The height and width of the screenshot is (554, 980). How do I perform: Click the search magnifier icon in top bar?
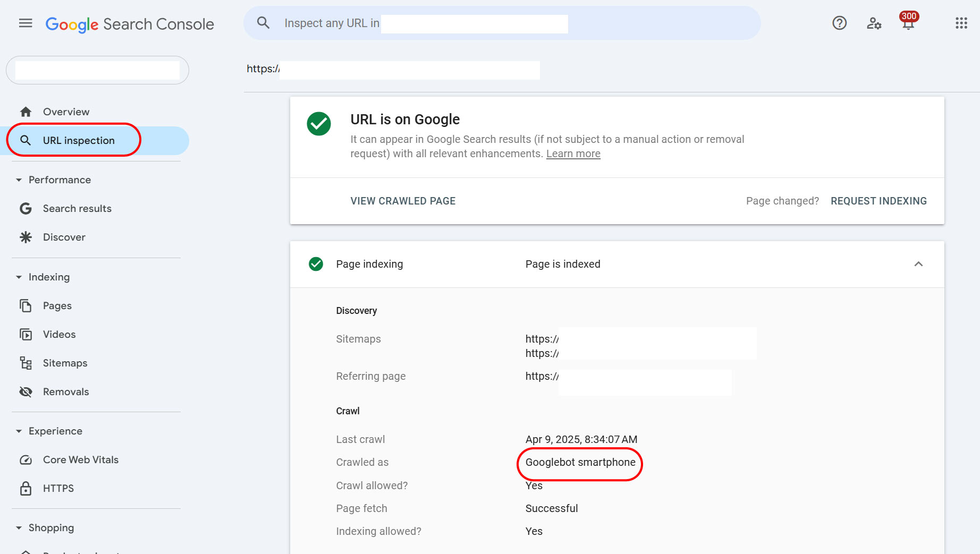(x=263, y=23)
